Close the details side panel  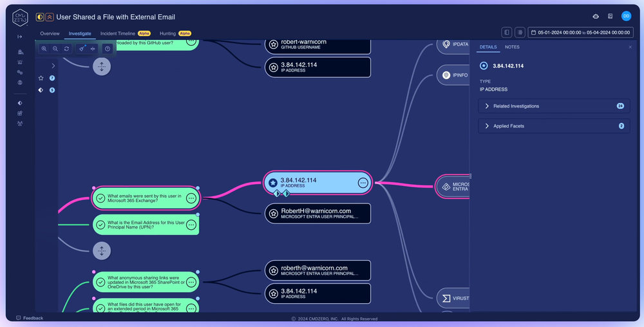point(630,47)
